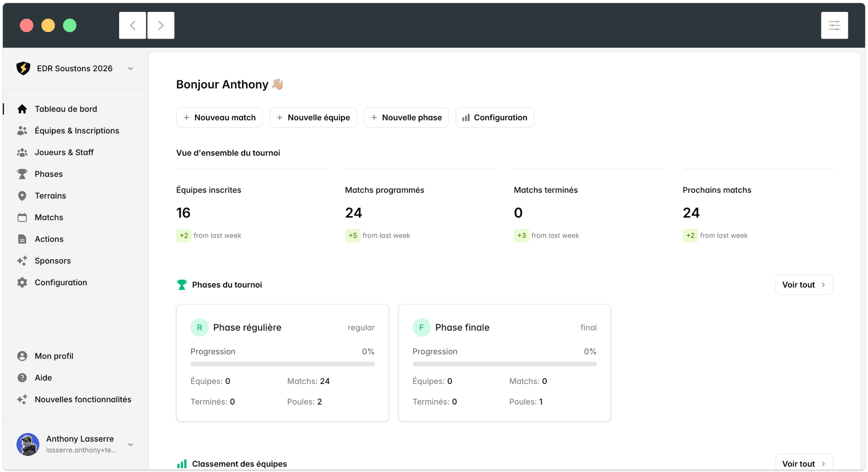This screenshot has height=472, width=868.
Task: Click the document icon next to Actions
Action: [22, 239]
